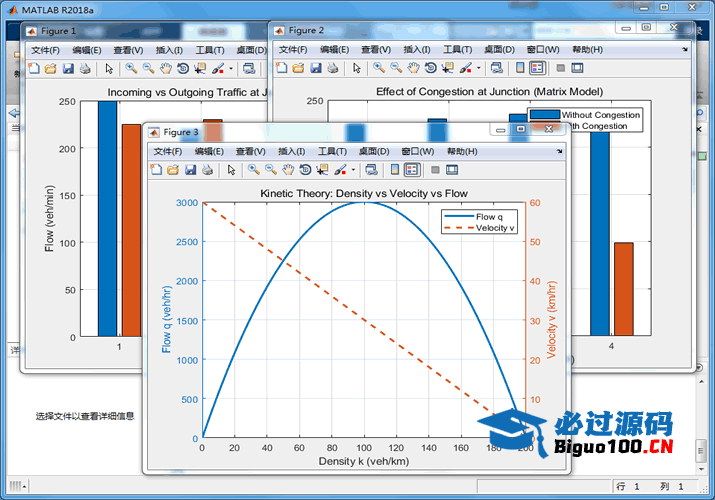The height and width of the screenshot is (500, 715).
Task: Open brush color dropdown arrow in Figure 2
Action: coord(477,68)
